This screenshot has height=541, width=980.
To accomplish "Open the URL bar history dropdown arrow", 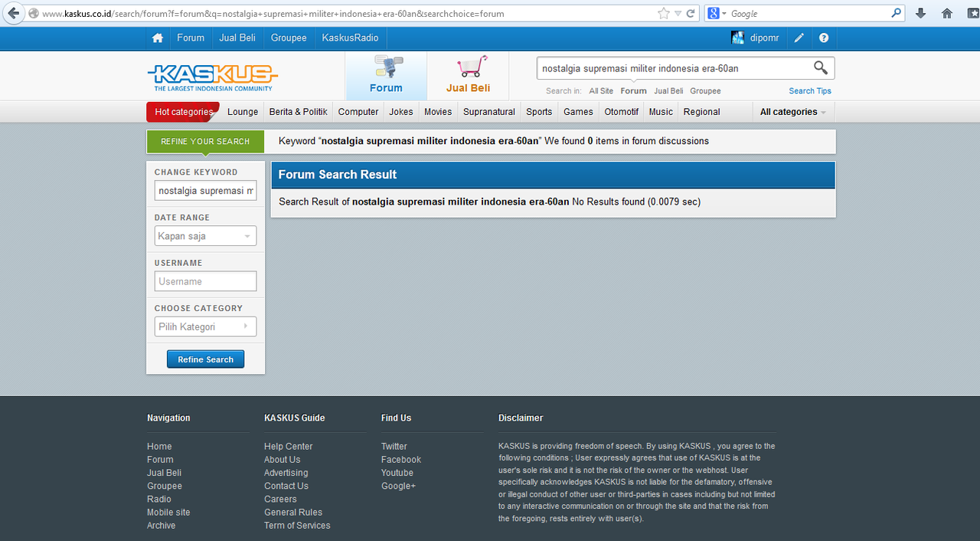I will click(678, 13).
